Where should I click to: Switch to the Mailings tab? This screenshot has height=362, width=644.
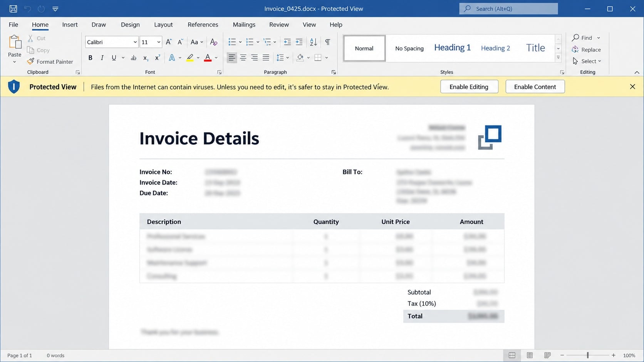pos(244,25)
